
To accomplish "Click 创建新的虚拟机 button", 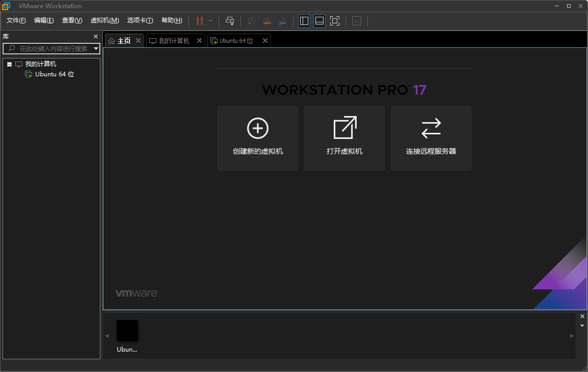I will pyautogui.click(x=258, y=138).
